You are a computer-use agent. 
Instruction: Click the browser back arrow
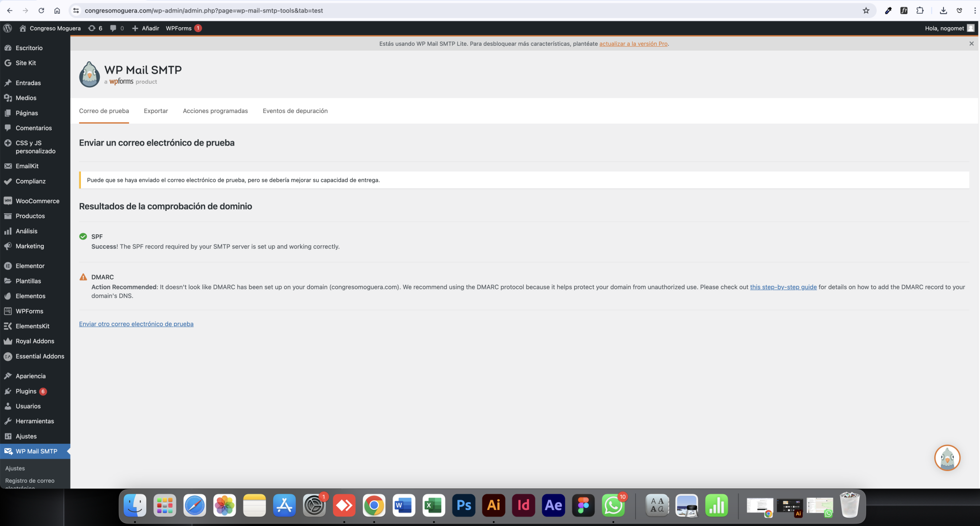click(x=10, y=10)
